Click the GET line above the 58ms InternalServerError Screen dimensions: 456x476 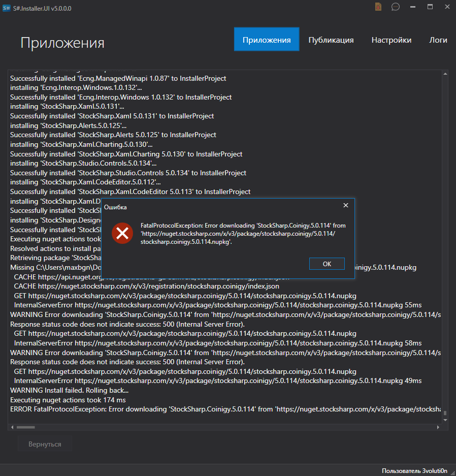[x=185, y=334]
